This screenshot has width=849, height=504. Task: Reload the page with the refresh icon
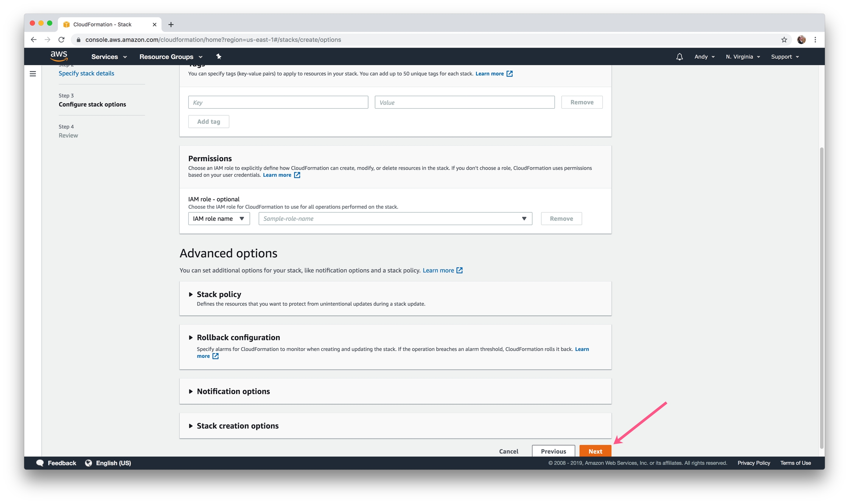click(62, 40)
